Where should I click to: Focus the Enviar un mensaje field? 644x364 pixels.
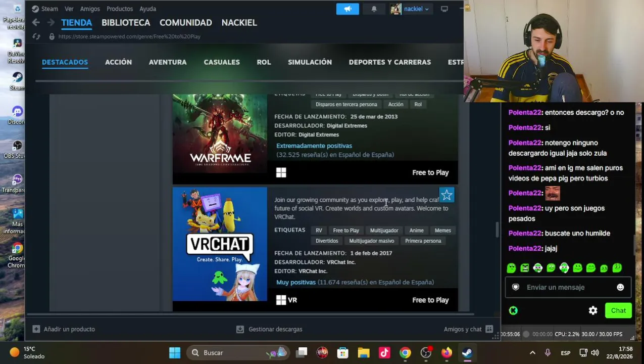[x=568, y=287]
